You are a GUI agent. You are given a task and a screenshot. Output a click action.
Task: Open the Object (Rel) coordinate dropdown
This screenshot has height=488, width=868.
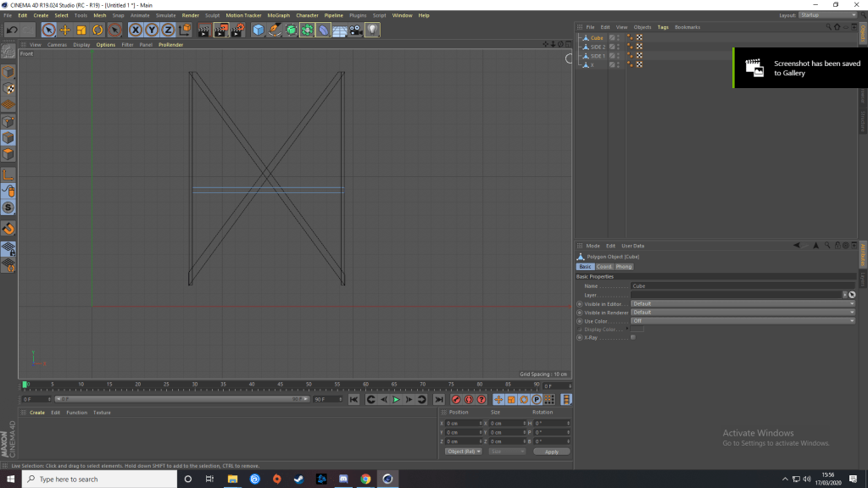pos(464,452)
